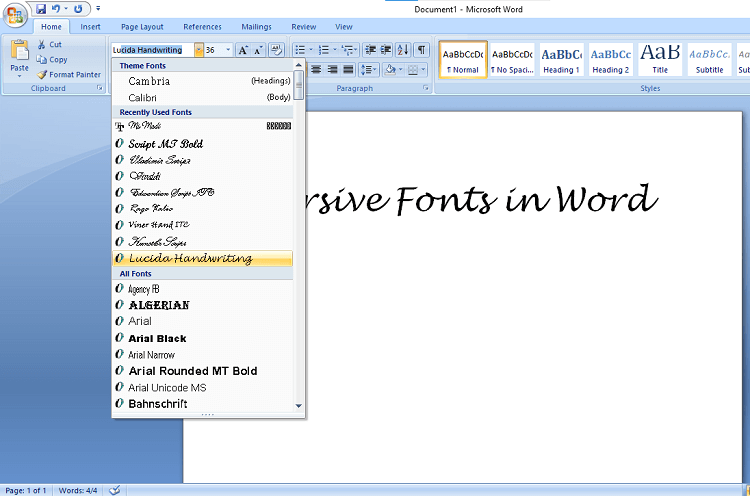Apply the Normal style
Image resolution: width=750 pixels, height=496 pixels.
pos(463,60)
